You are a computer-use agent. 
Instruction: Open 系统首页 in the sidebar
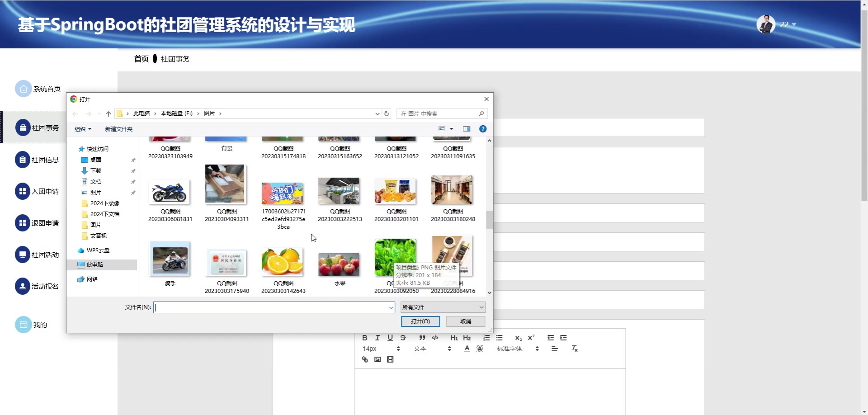pos(38,89)
